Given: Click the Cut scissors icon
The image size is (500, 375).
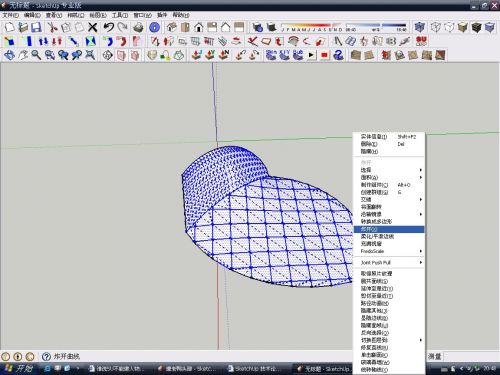Looking at the screenshot, I should 52,27.
